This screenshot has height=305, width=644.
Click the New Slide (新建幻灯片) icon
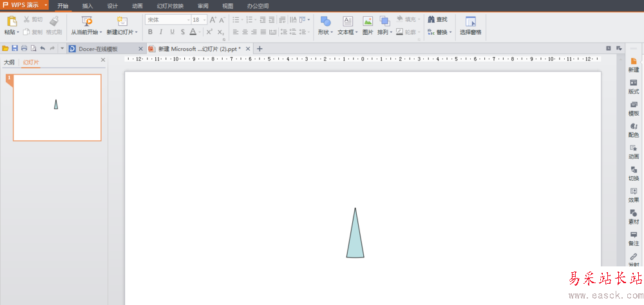point(122,21)
